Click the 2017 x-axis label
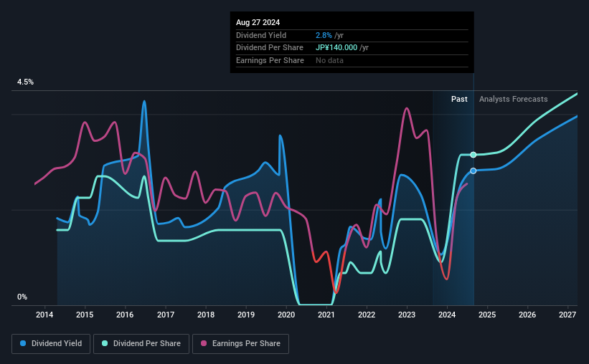589x364 pixels. point(165,315)
